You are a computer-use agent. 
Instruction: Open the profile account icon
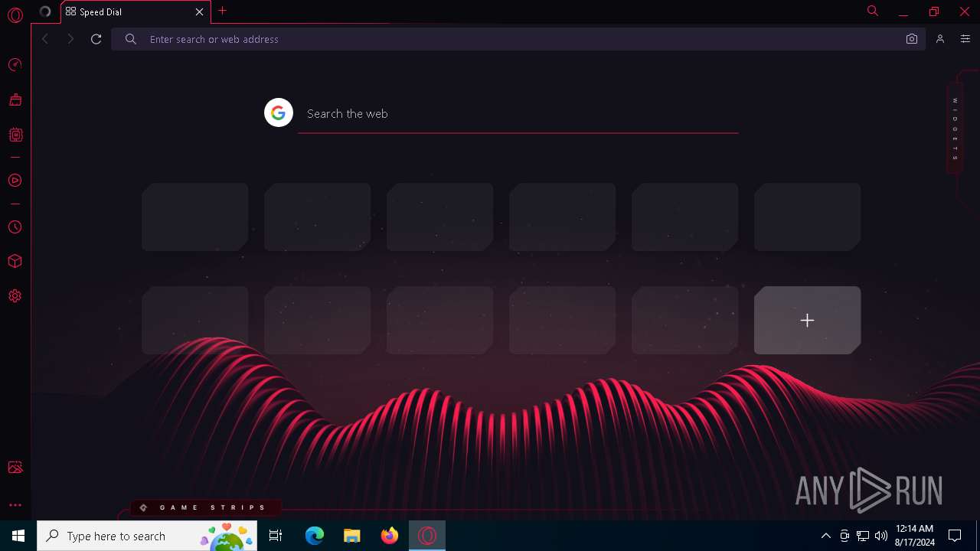click(940, 39)
